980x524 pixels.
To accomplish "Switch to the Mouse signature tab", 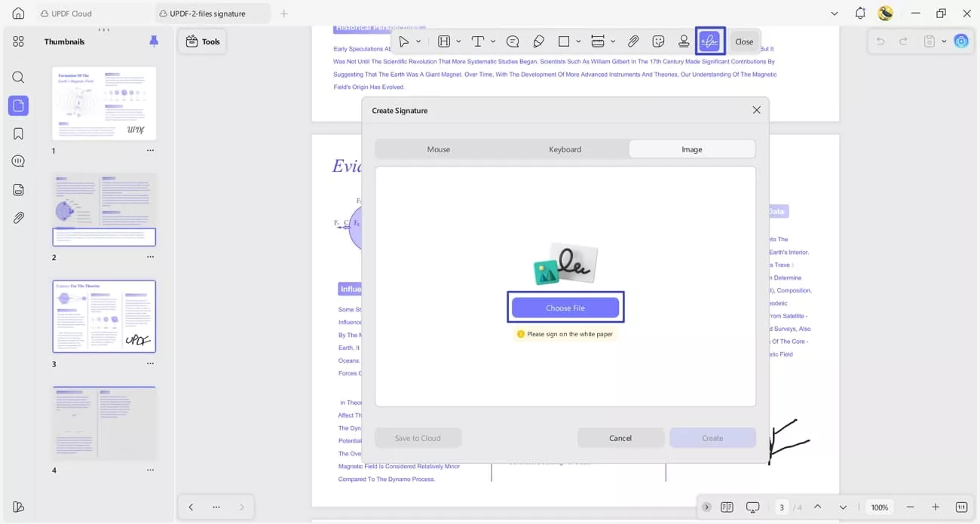I will (x=438, y=149).
